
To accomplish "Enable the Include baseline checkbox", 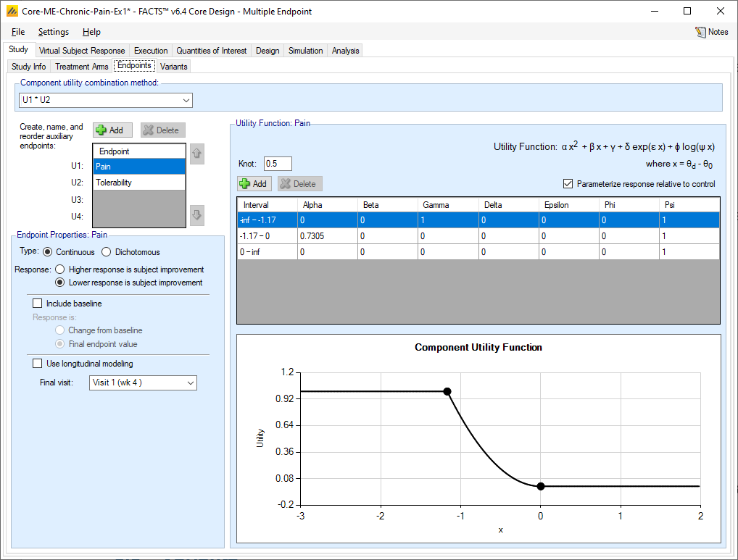I will click(x=38, y=304).
